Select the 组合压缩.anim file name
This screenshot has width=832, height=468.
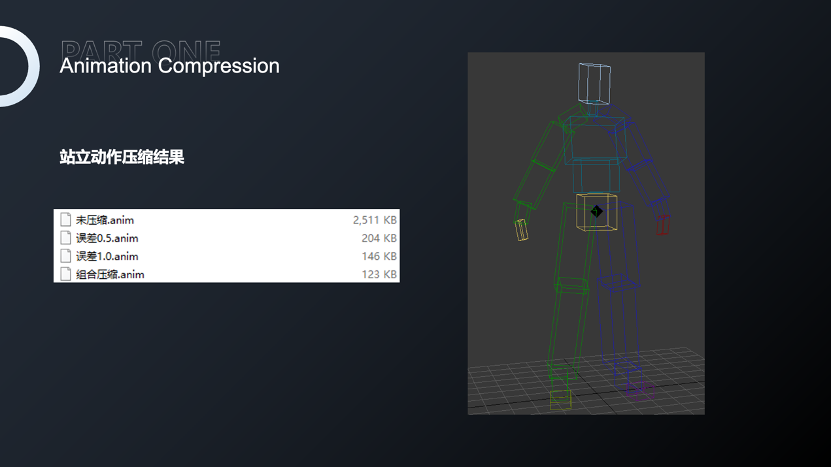pos(110,274)
